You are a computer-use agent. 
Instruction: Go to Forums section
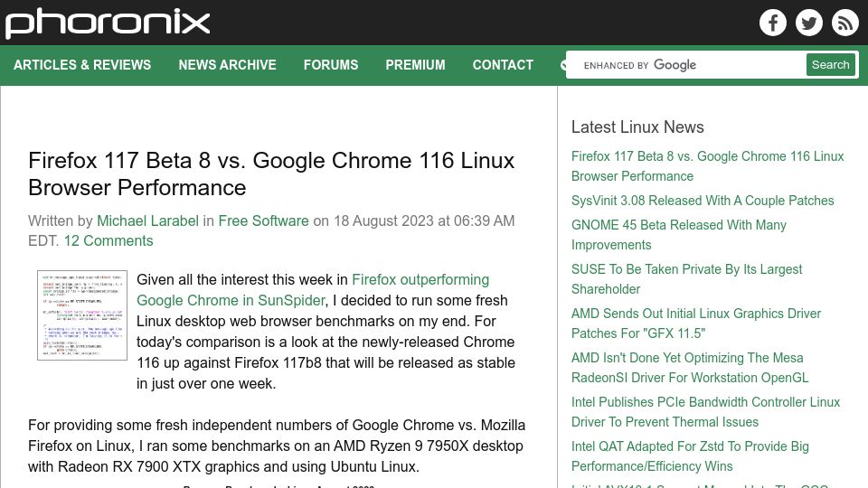[331, 65]
